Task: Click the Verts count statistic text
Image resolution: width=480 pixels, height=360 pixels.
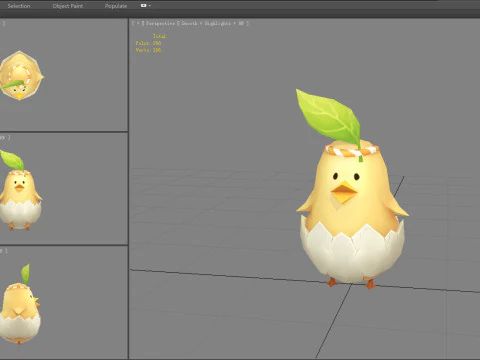Action: click(148, 50)
